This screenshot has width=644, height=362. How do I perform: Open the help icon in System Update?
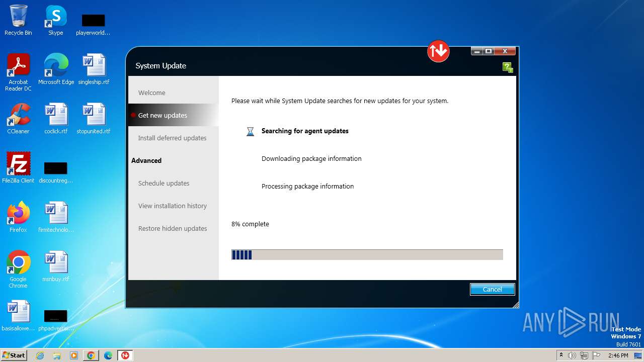(x=508, y=67)
